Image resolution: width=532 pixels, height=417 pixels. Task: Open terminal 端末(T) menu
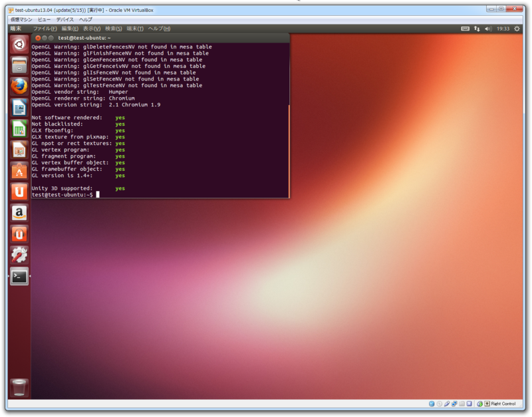pyautogui.click(x=135, y=29)
